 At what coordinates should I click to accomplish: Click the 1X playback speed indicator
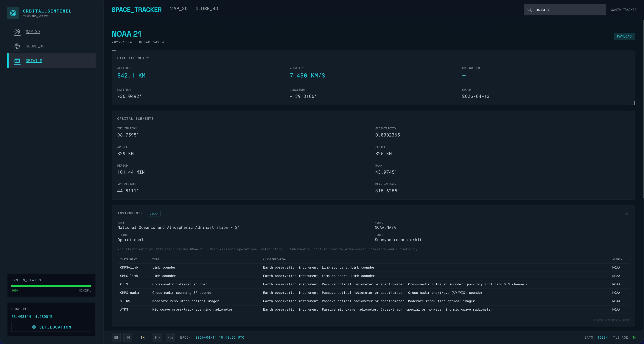point(142,337)
